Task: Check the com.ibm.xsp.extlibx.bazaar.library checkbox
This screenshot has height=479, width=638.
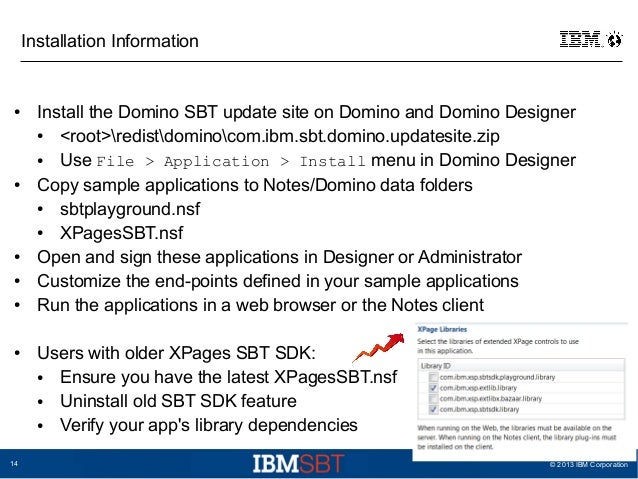Action: 434,399
